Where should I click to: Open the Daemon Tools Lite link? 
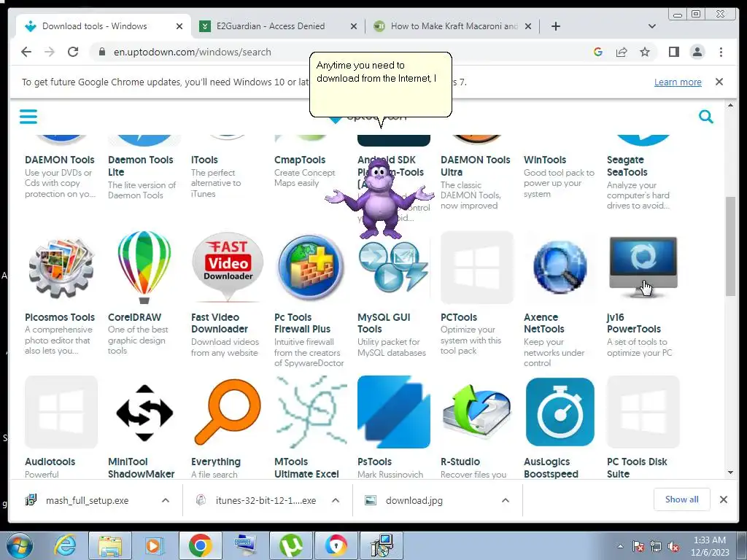pos(141,166)
